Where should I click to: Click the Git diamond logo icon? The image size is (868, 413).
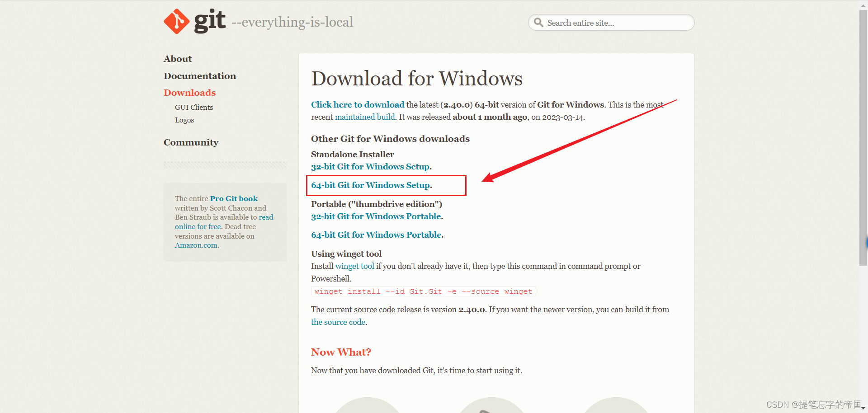(x=176, y=21)
